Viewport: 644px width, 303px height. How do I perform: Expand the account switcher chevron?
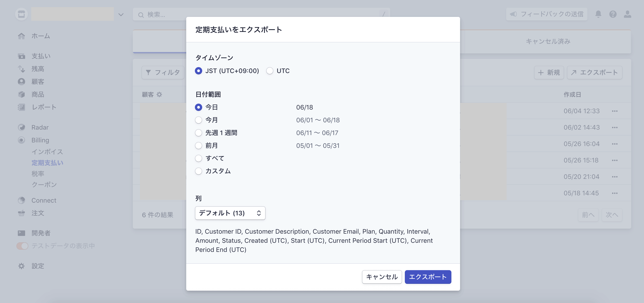120,15
